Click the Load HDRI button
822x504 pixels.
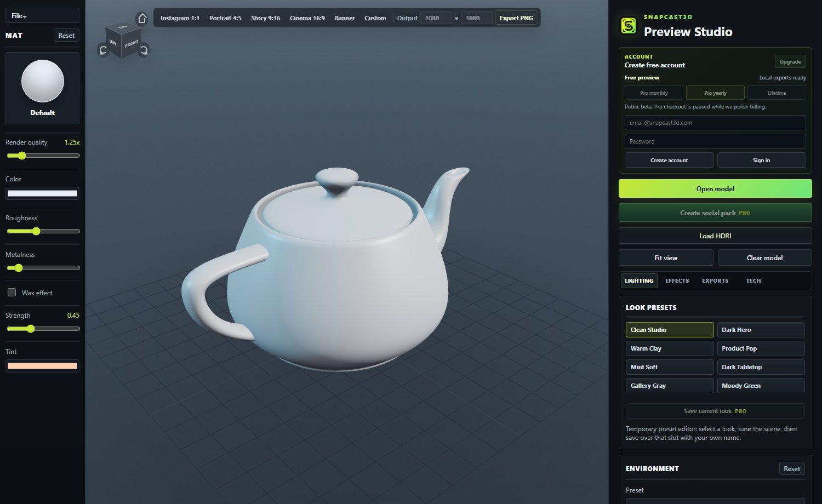715,236
